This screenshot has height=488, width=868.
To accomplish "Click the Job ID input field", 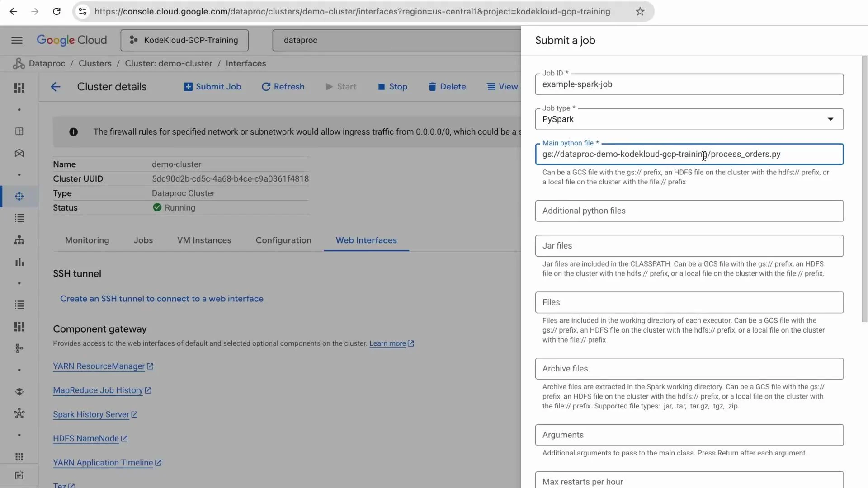I will coord(689,84).
